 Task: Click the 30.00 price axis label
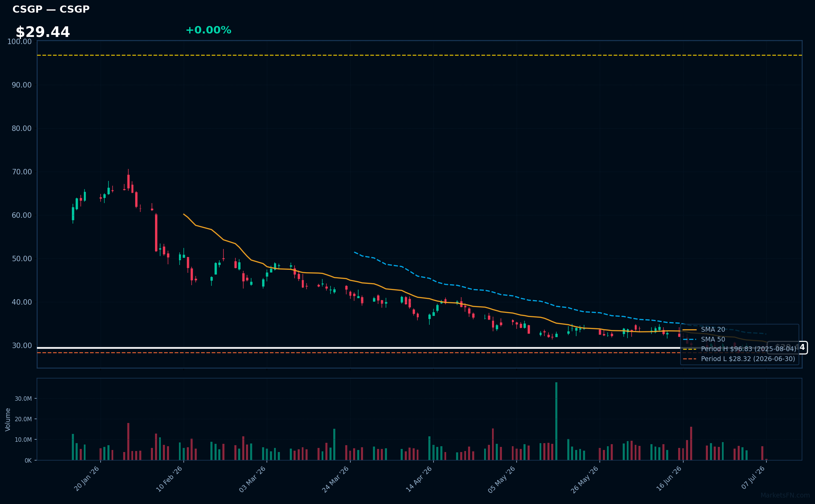pyautogui.click(x=22, y=346)
